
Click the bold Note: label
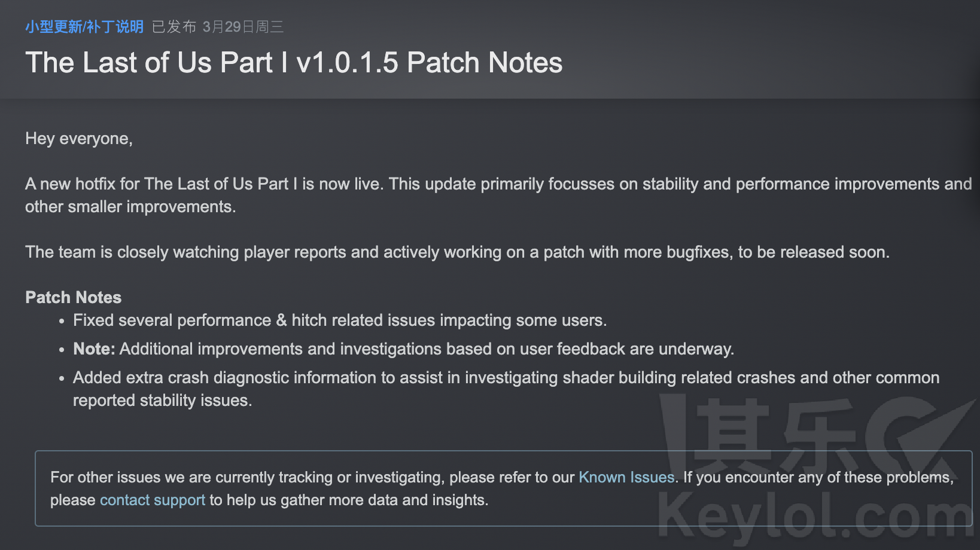click(x=94, y=349)
